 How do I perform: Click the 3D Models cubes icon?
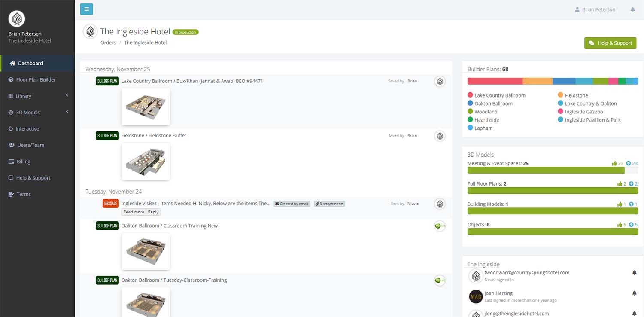pos(11,113)
